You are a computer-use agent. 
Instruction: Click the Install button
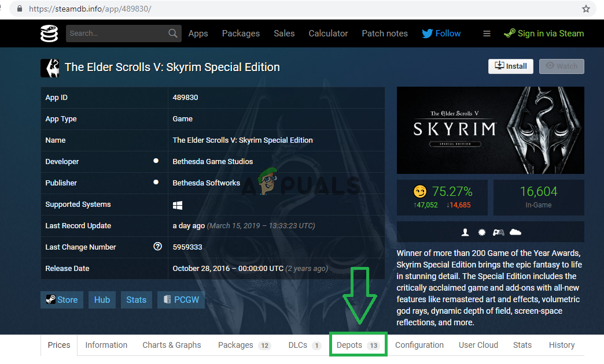[511, 66]
